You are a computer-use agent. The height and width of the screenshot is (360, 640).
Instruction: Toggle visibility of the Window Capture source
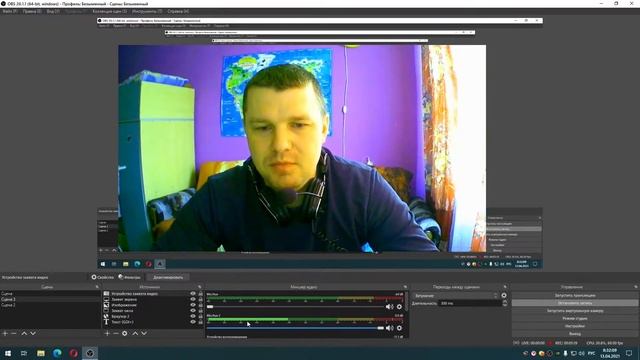(193, 311)
